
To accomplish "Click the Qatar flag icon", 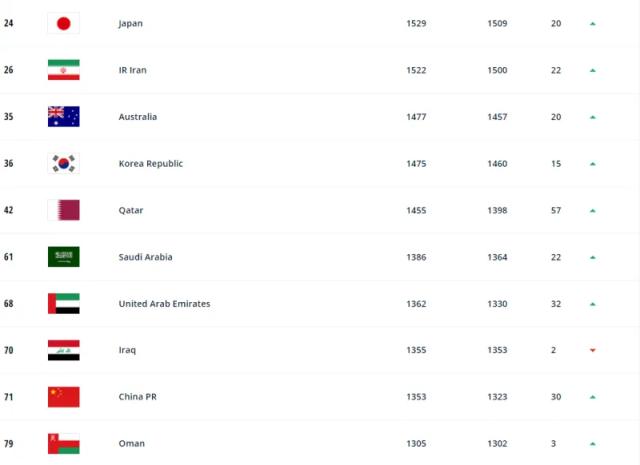I will coord(63,210).
